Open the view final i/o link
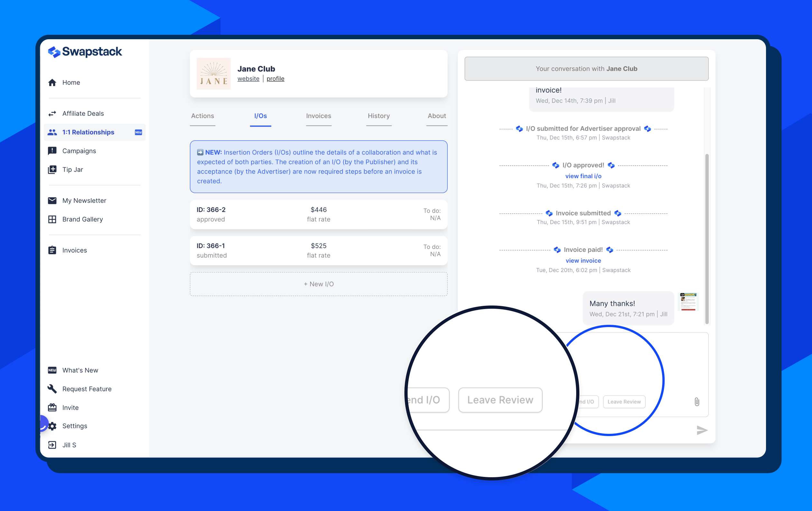This screenshot has height=511, width=812. pyautogui.click(x=583, y=176)
